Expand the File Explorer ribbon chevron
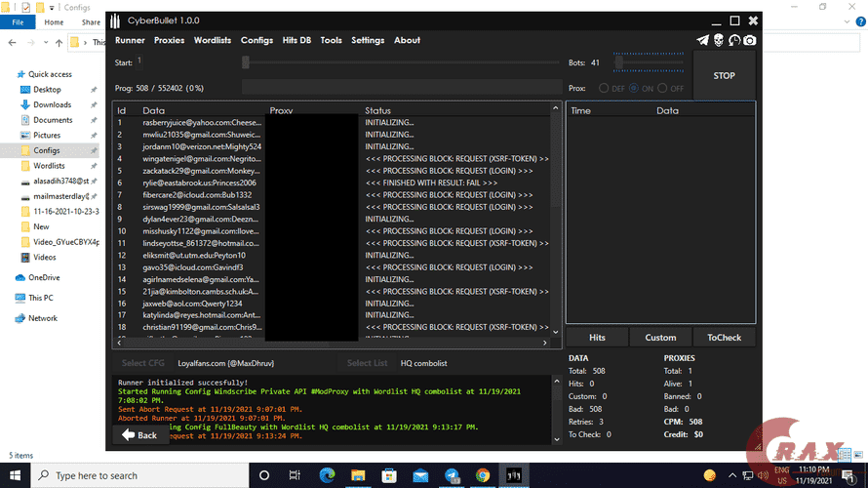The height and width of the screenshot is (488, 868). (846, 22)
